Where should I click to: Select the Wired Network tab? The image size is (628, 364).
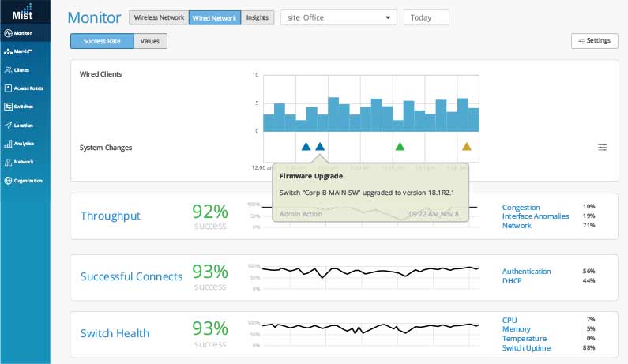[x=215, y=17]
